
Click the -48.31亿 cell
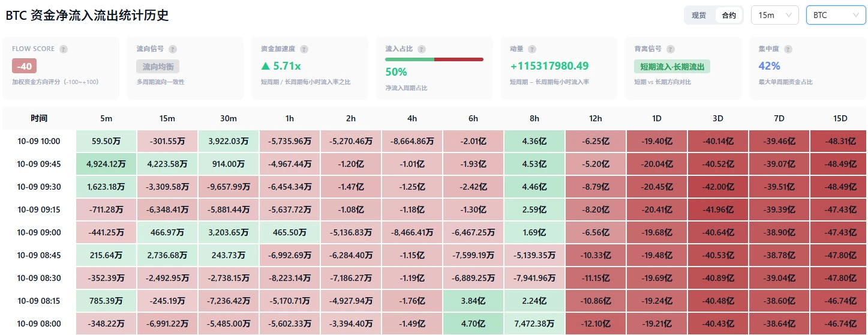click(x=840, y=141)
